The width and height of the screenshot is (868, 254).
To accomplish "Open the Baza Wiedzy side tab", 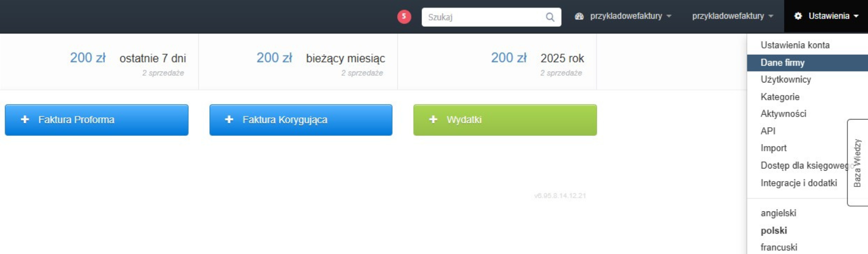I will pos(857,163).
